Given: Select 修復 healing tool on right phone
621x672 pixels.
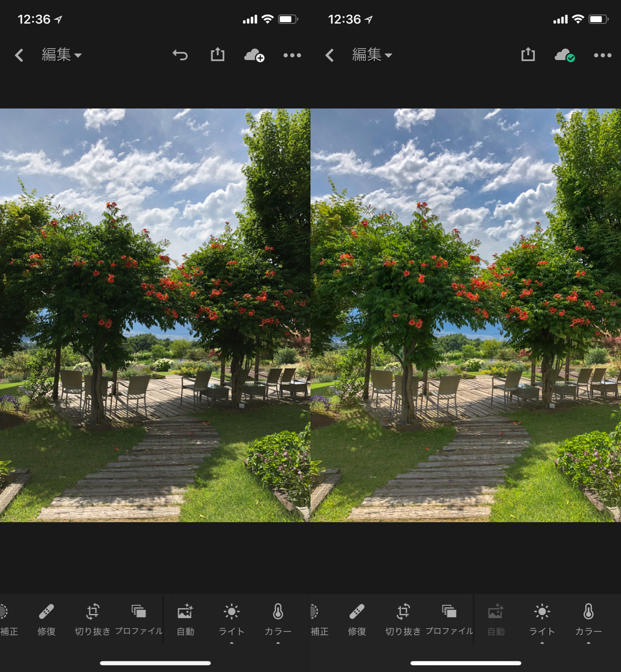Looking at the screenshot, I should 357,620.
